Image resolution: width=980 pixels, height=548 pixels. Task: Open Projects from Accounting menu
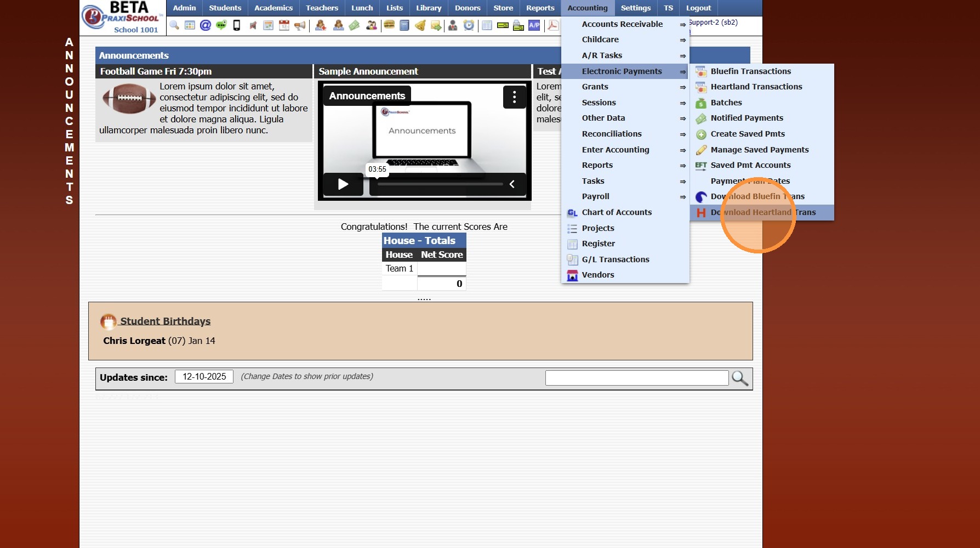[625, 228]
